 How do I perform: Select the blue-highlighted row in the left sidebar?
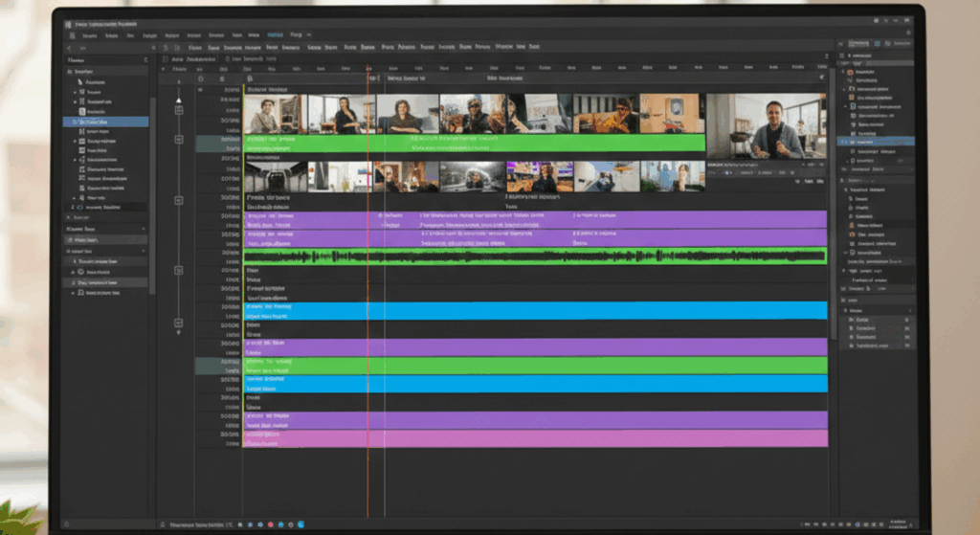click(x=105, y=123)
